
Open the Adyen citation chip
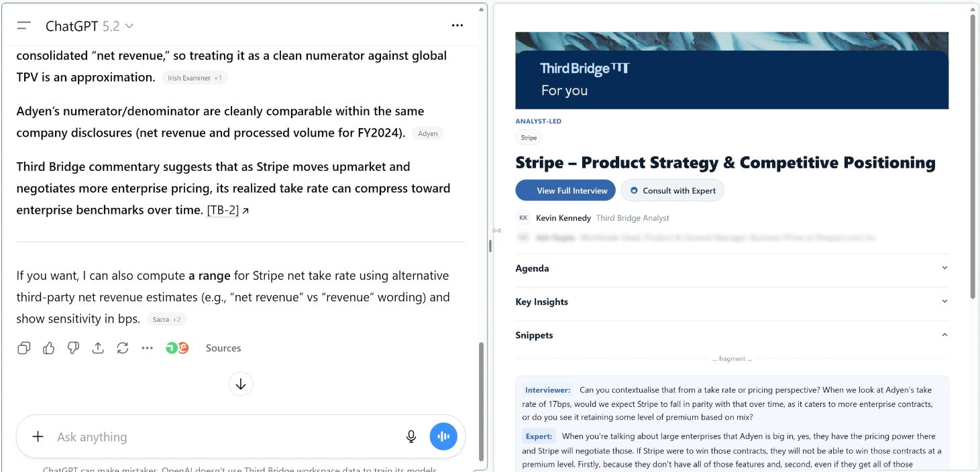click(428, 133)
